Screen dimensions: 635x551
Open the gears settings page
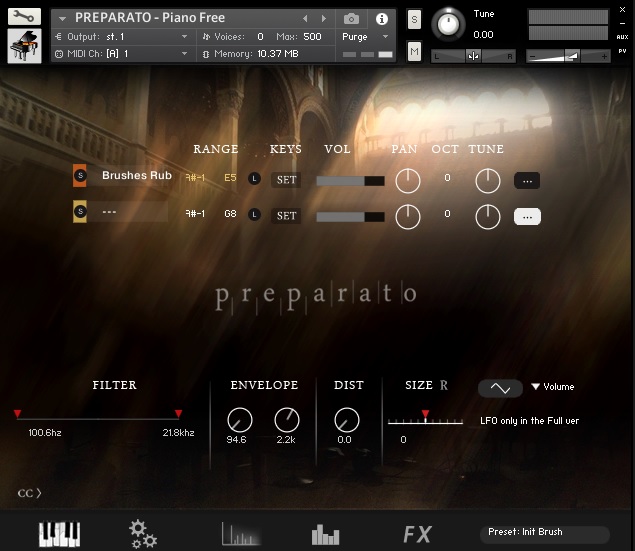click(x=143, y=534)
